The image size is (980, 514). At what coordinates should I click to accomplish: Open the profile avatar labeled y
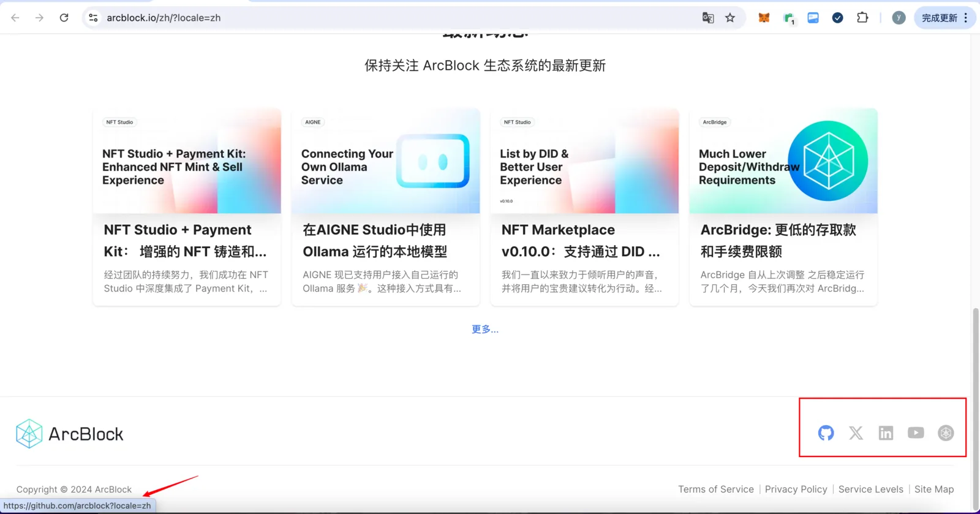point(899,18)
